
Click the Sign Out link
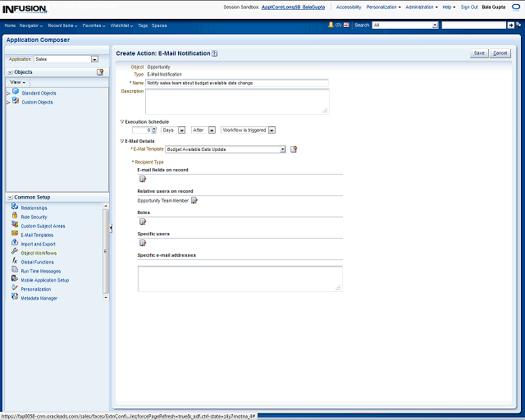(x=469, y=7)
